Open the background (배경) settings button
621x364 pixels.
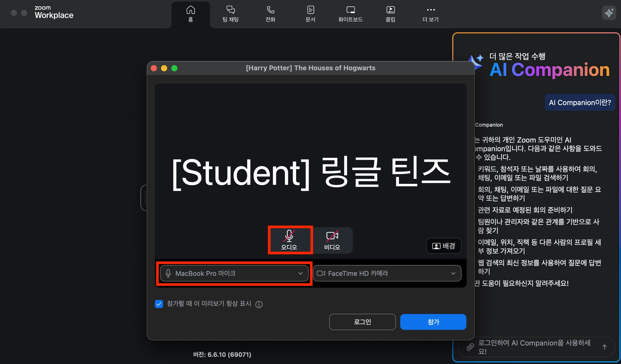pyautogui.click(x=444, y=246)
